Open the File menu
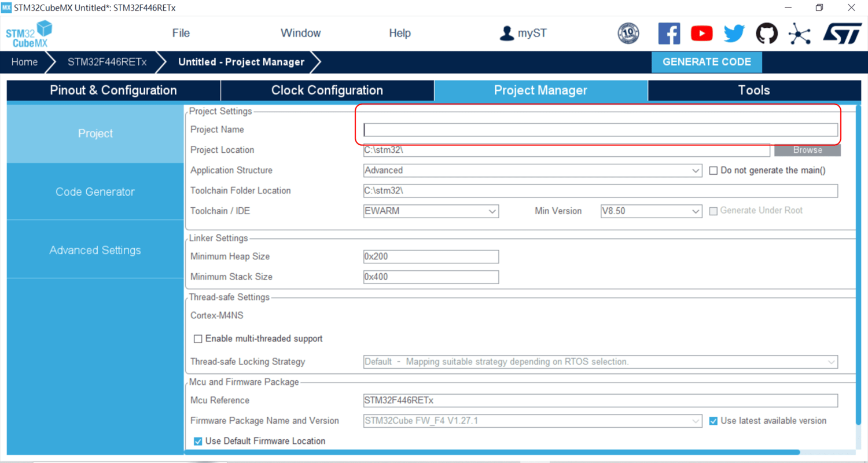The width and height of the screenshot is (868, 463). 181,33
